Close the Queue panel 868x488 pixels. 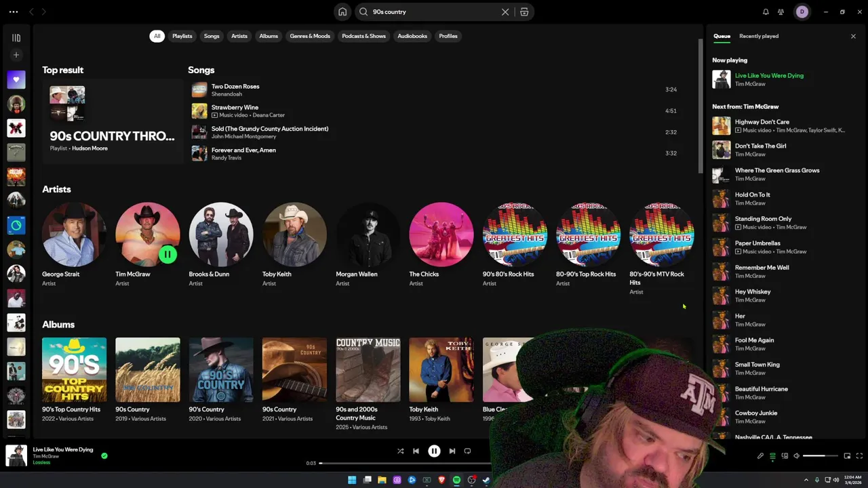coord(853,36)
